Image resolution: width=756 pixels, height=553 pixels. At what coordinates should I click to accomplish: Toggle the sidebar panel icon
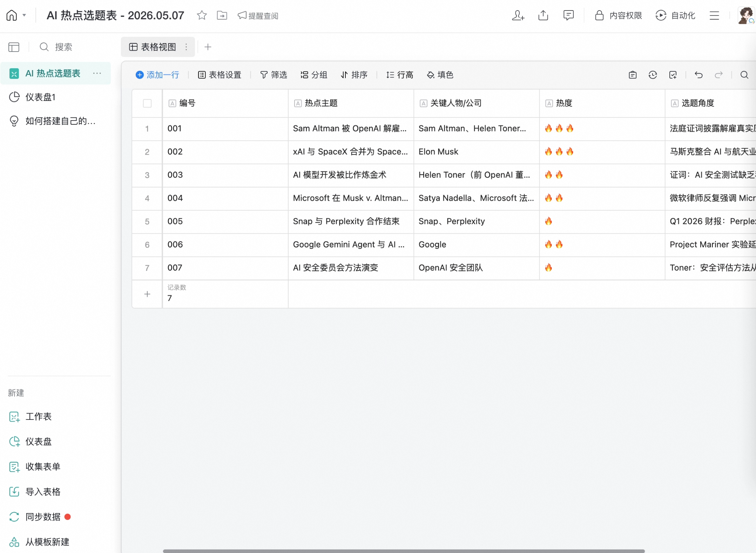[x=14, y=47]
